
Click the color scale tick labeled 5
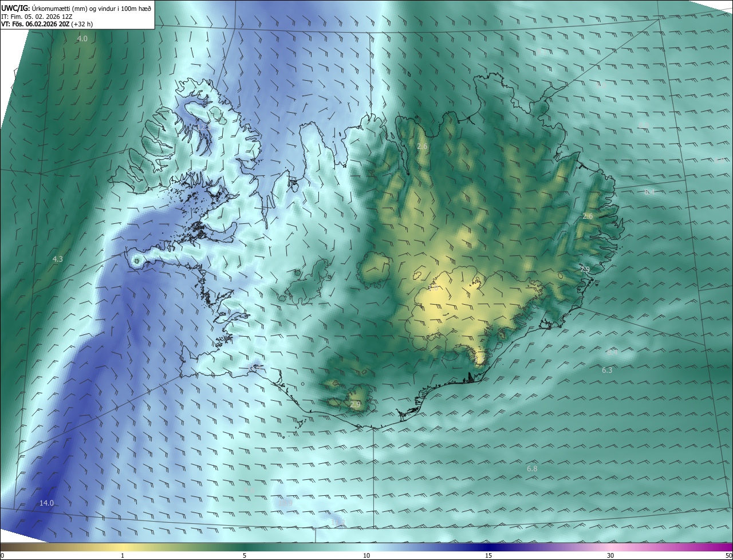coord(245,555)
